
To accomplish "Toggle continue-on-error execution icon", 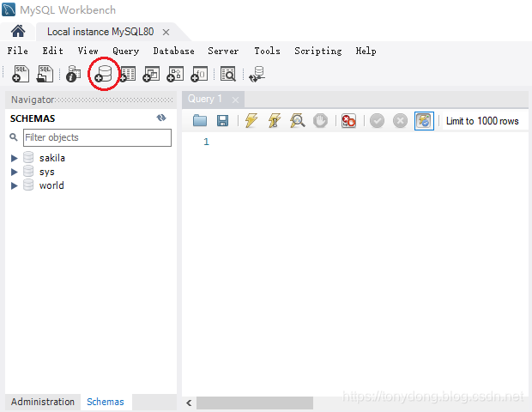I will pos(348,120).
